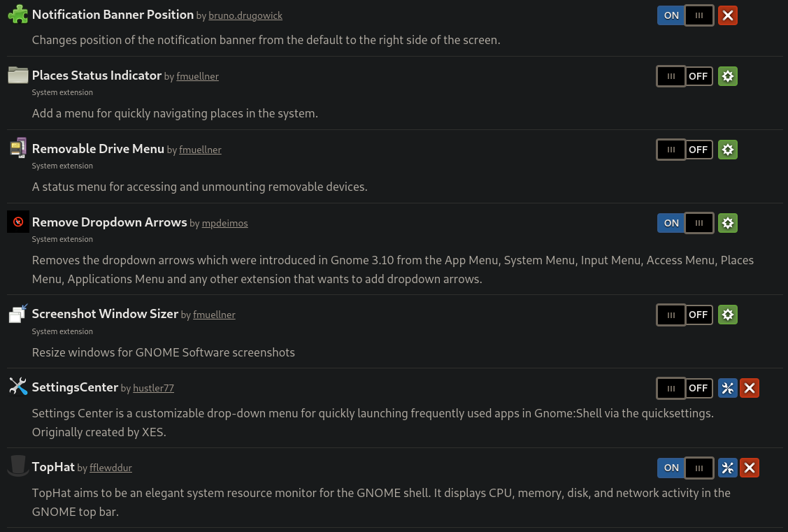The image size is (788, 532).
Task: Open TopHat settings wrench icon
Action: pos(728,468)
